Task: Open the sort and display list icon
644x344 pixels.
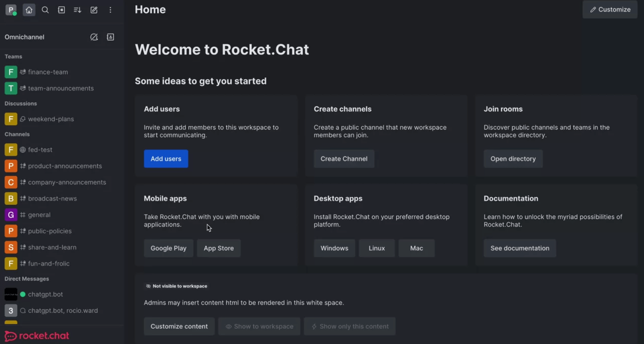Action: tap(77, 10)
